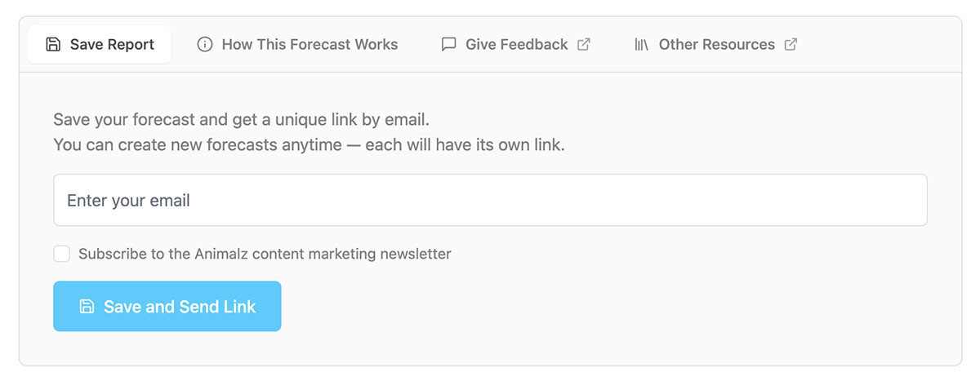Click the floppy disk icon in Save Report tab

click(53, 44)
